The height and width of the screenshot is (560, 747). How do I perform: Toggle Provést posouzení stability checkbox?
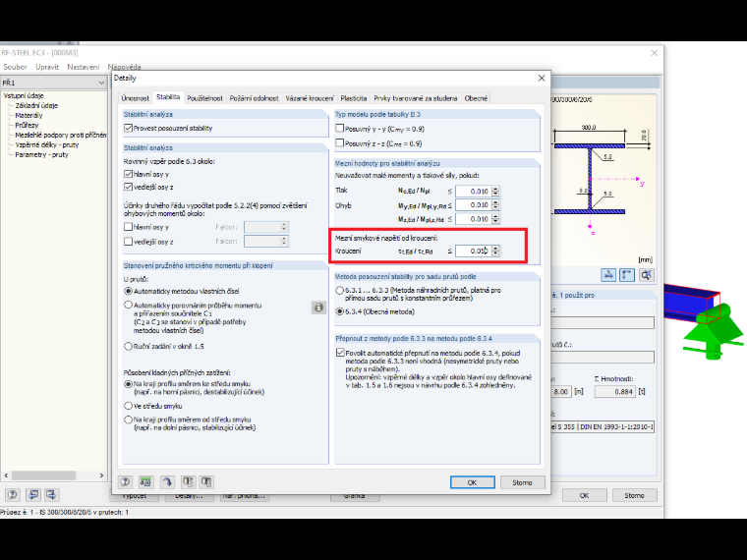[128, 128]
